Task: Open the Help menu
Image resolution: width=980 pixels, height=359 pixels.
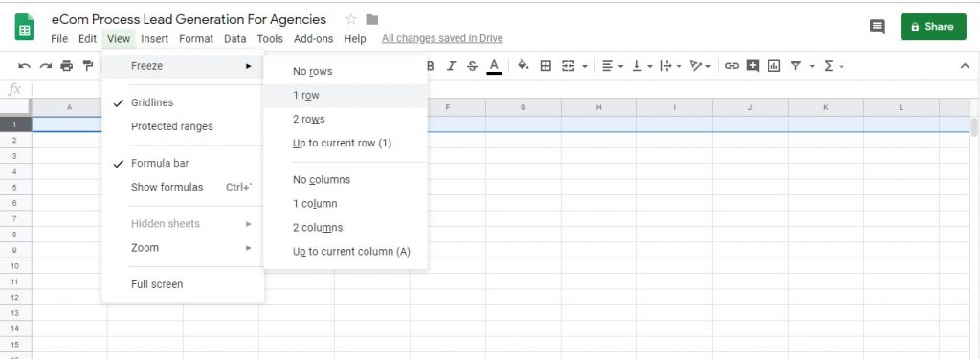Action: click(355, 39)
